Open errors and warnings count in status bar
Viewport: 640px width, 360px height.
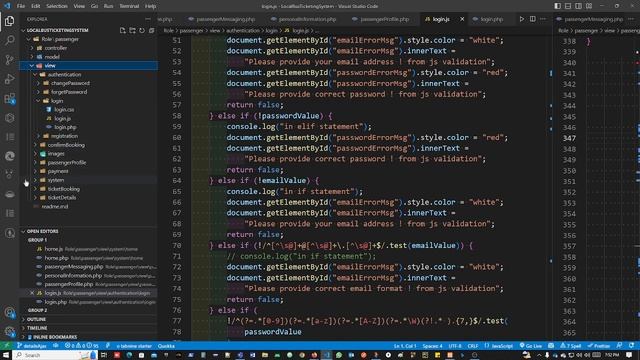point(82,346)
